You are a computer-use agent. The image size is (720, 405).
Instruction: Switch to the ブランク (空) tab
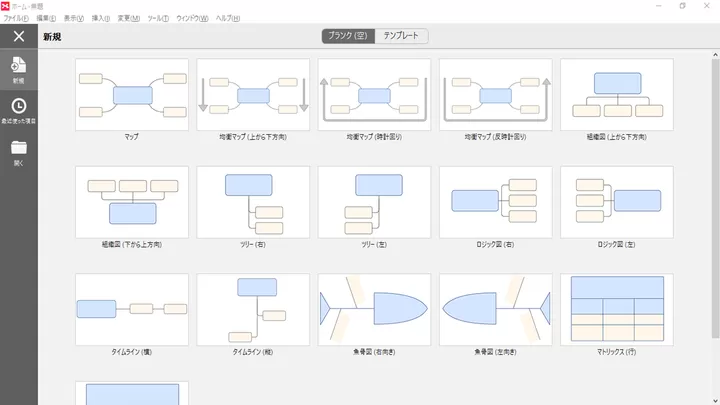(349, 36)
